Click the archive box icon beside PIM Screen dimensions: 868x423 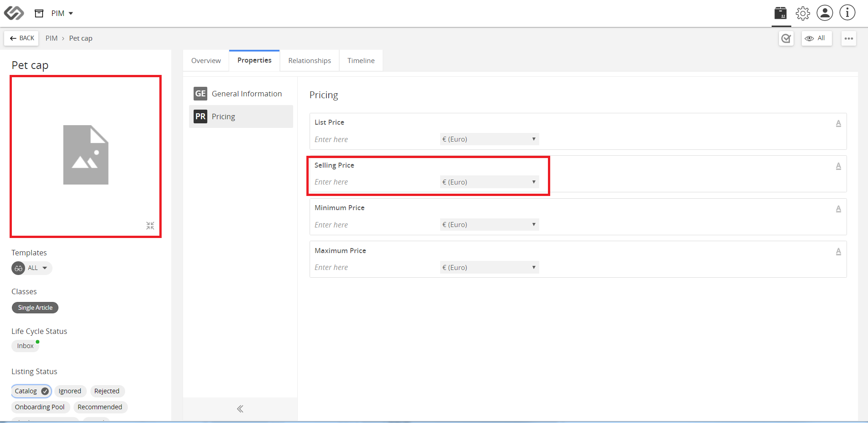(39, 13)
